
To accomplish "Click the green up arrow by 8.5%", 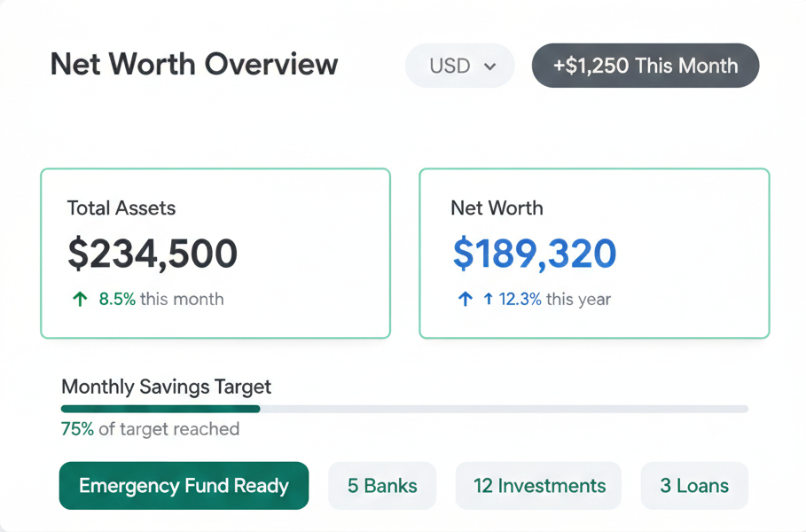I will pos(80,300).
